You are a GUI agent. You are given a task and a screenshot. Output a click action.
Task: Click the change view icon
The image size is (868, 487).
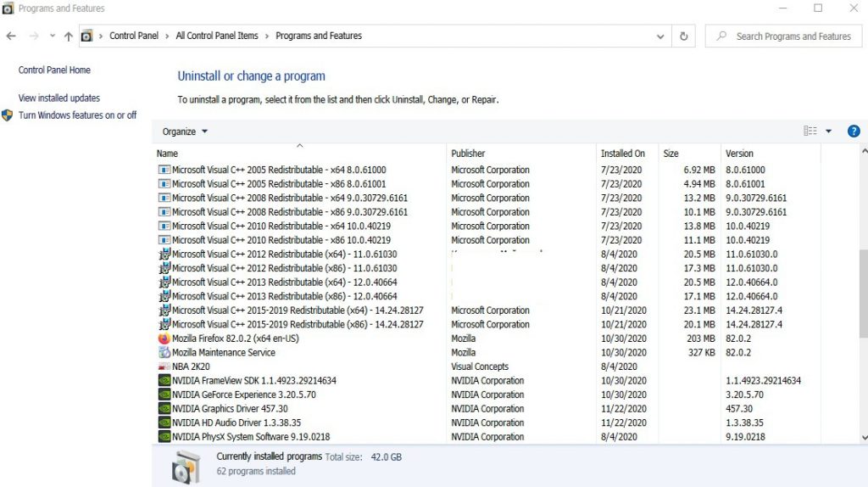pyautogui.click(x=810, y=131)
